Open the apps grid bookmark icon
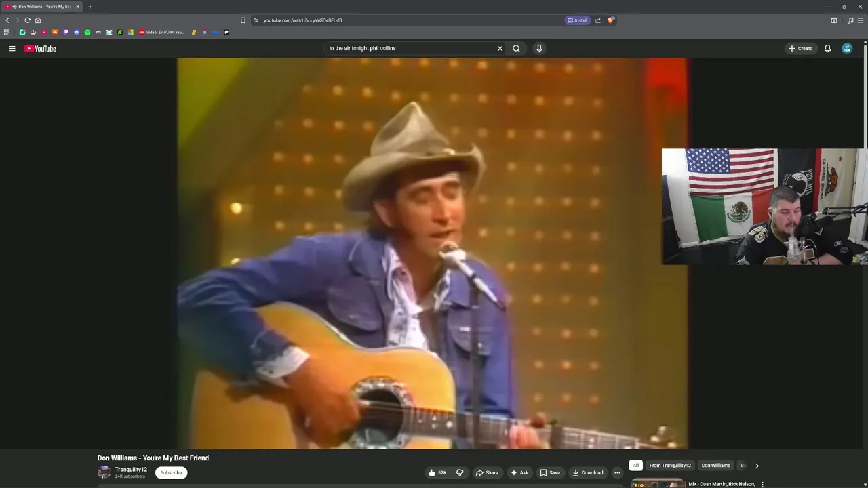Viewport: 868px width, 488px height. click(7, 32)
